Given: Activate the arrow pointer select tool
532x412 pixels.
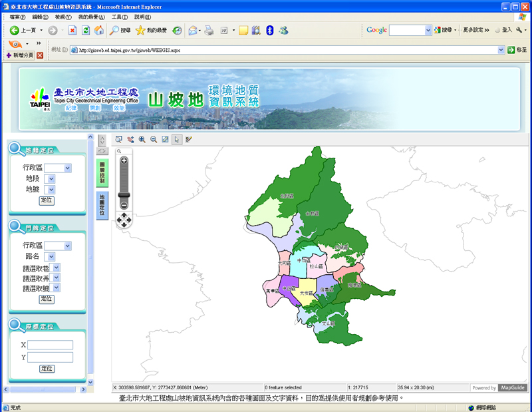Looking at the screenshot, I should 177,139.
